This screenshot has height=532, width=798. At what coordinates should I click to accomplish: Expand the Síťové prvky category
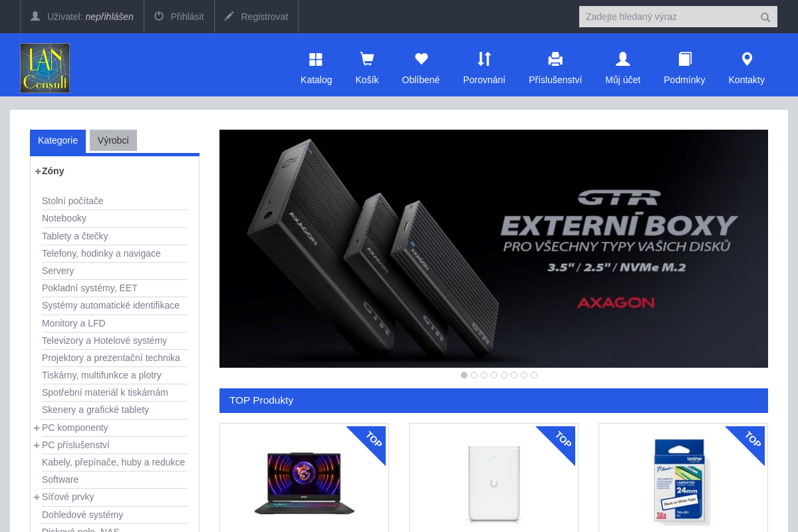pyautogui.click(x=37, y=497)
